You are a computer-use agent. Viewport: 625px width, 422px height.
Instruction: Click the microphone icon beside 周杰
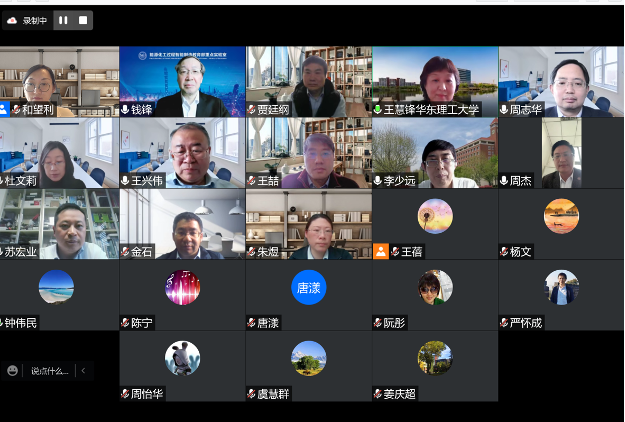(x=504, y=181)
